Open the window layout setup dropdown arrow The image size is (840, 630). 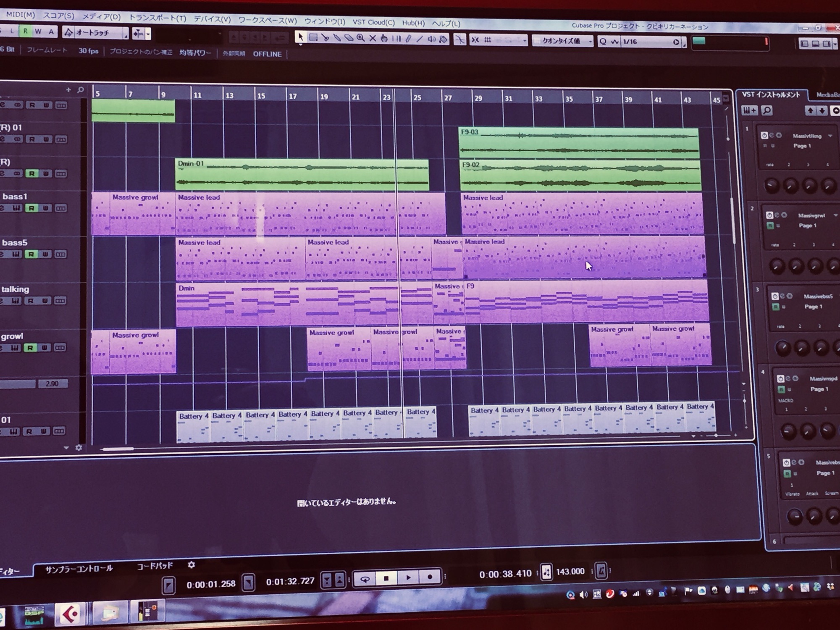[x=835, y=43]
